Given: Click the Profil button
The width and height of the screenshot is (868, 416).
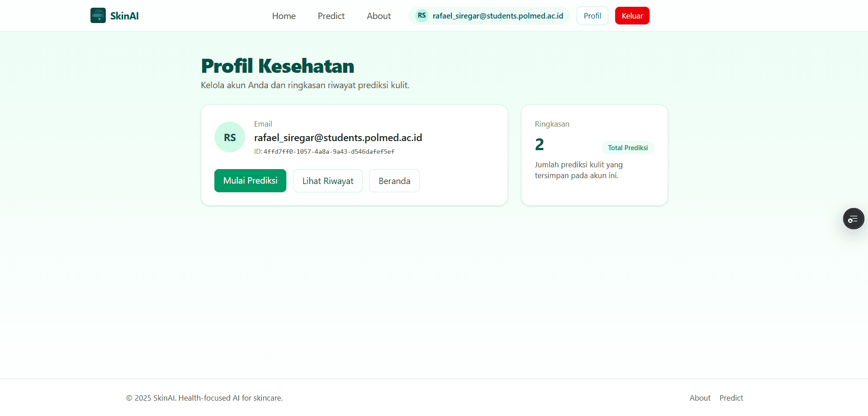Looking at the screenshot, I should click(592, 15).
